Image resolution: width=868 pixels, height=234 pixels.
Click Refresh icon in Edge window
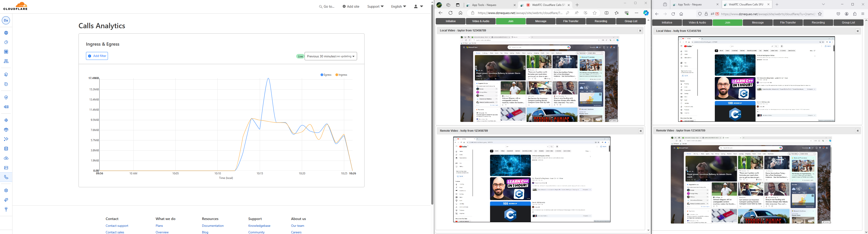451,13
